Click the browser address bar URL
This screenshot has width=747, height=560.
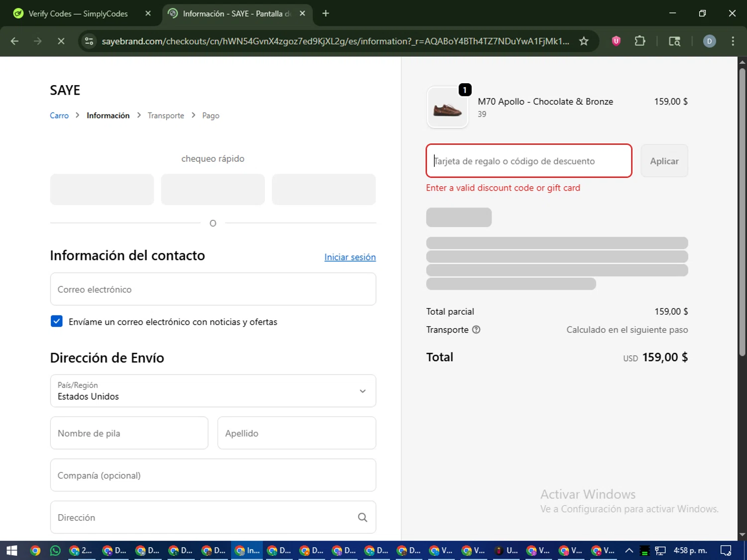tap(335, 41)
